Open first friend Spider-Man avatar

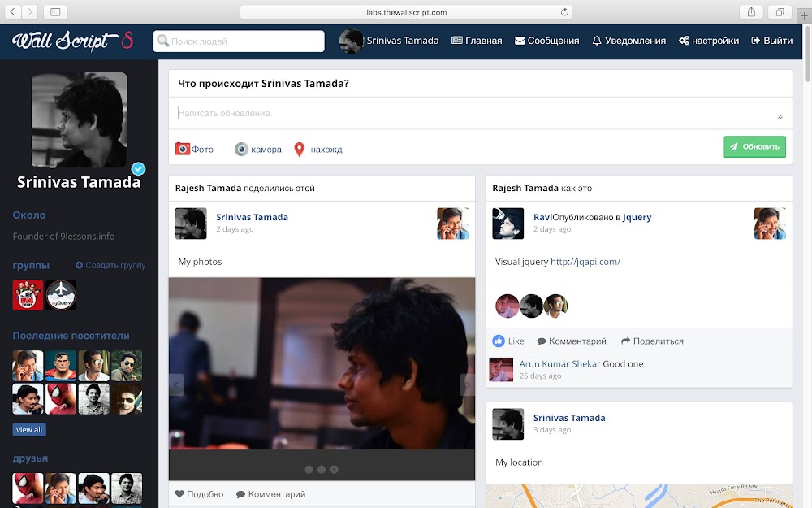click(x=28, y=488)
